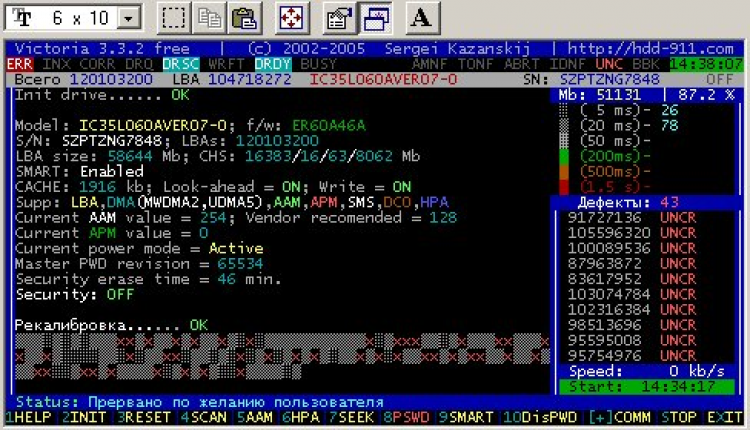Select 4SCAN in bottom menu
This screenshot has width=750, height=430.
coord(203,417)
